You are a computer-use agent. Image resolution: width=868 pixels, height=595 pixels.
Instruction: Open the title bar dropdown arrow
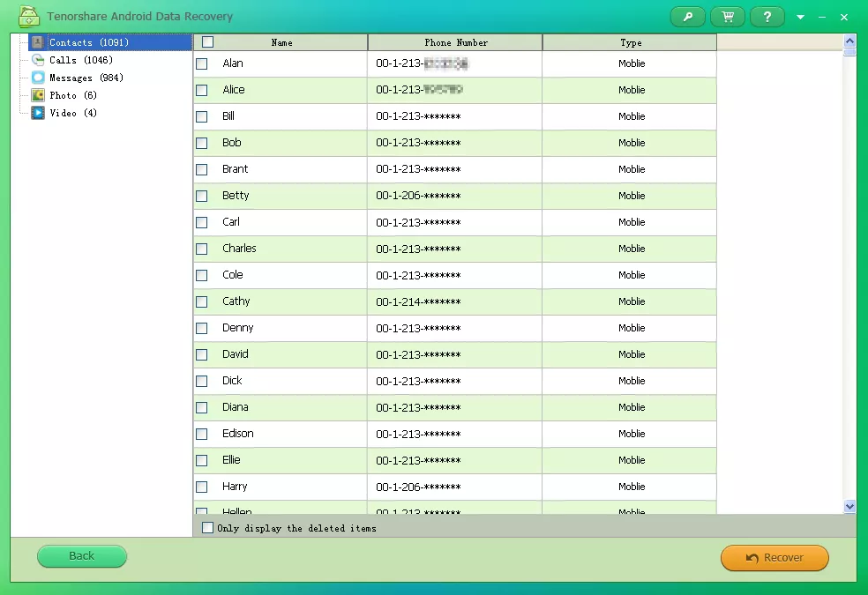click(800, 16)
